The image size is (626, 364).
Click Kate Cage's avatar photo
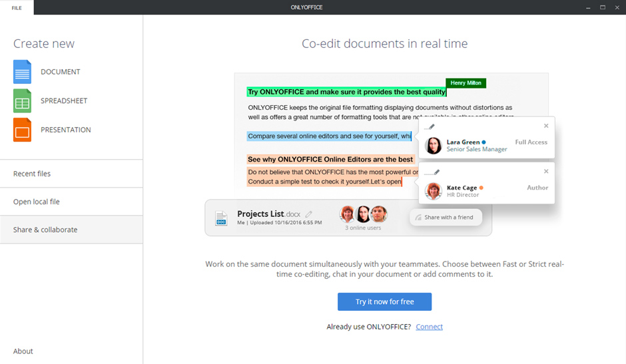(434, 192)
